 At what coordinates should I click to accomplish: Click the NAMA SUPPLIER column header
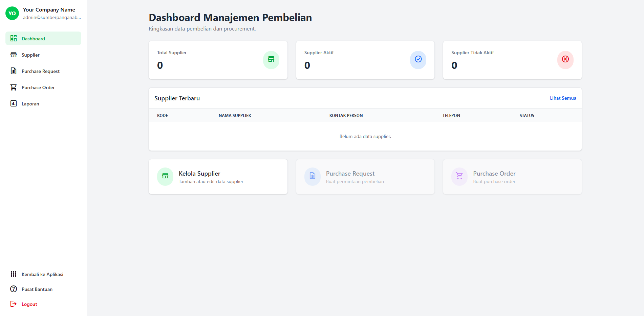[x=235, y=115]
